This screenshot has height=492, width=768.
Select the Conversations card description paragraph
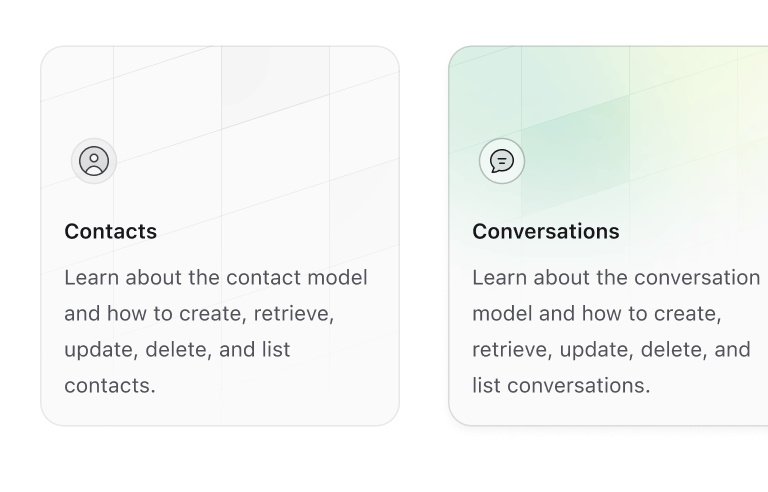pos(616,331)
